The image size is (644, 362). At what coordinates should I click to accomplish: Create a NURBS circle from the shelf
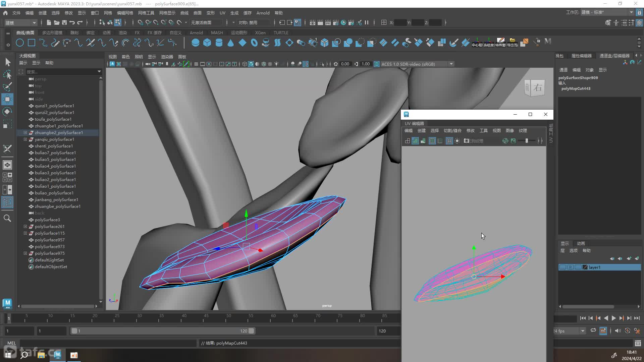pyautogui.click(x=20, y=43)
